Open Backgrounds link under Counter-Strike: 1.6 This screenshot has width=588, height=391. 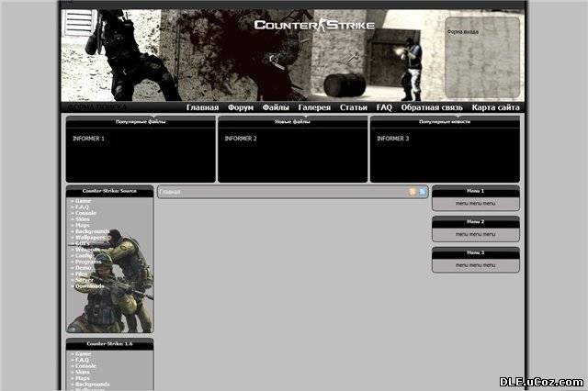(92, 385)
